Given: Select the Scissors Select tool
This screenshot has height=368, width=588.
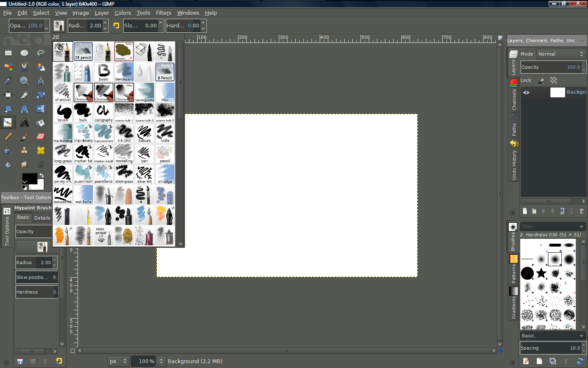Looking at the screenshot, I should (24, 67).
